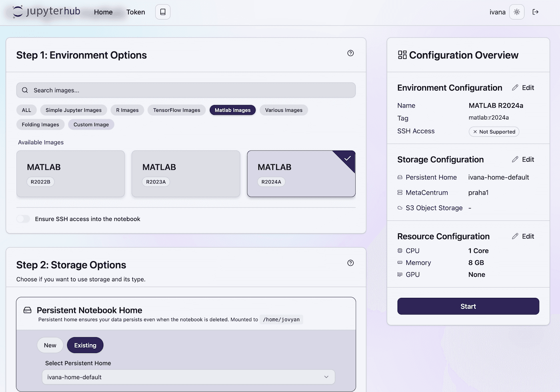Screen dimensions: 560x392
Task: Filter by TensorFlow Images
Action: [177, 110]
